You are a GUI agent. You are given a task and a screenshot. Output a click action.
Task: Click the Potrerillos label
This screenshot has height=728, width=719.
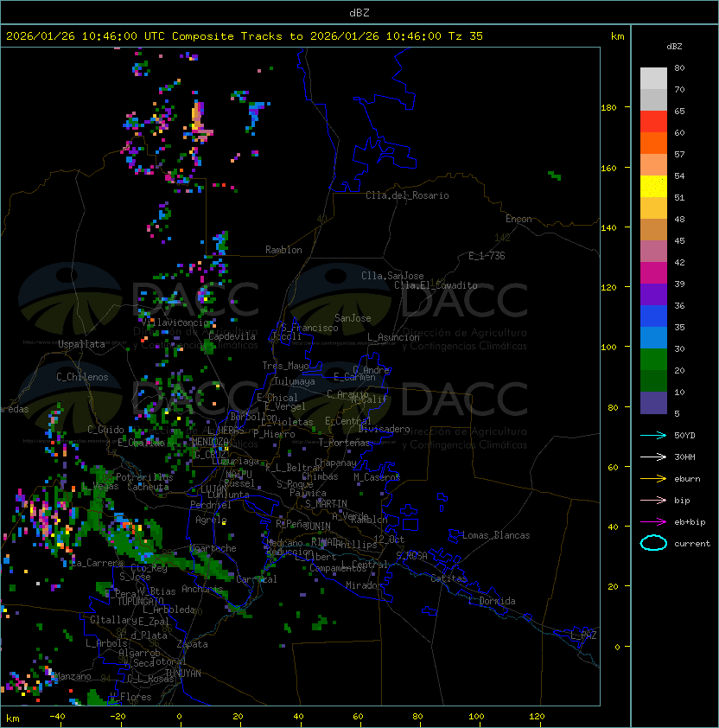tap(144, 477)
